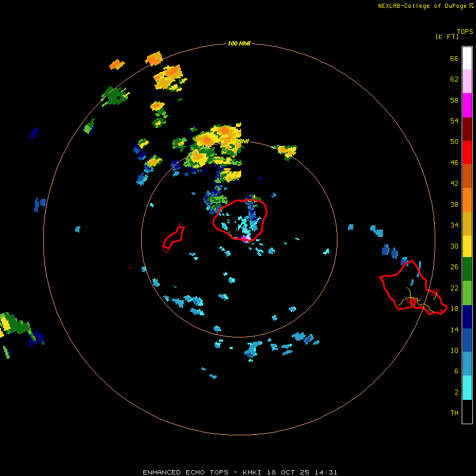The image size is (476, 476).
Task: Click the "2" legend value
Action: coord(456,392)
